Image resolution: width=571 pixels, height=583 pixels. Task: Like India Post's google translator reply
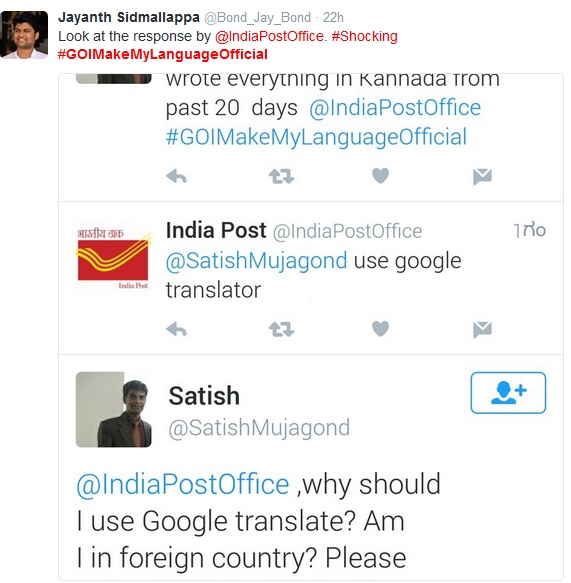(380, 329)
